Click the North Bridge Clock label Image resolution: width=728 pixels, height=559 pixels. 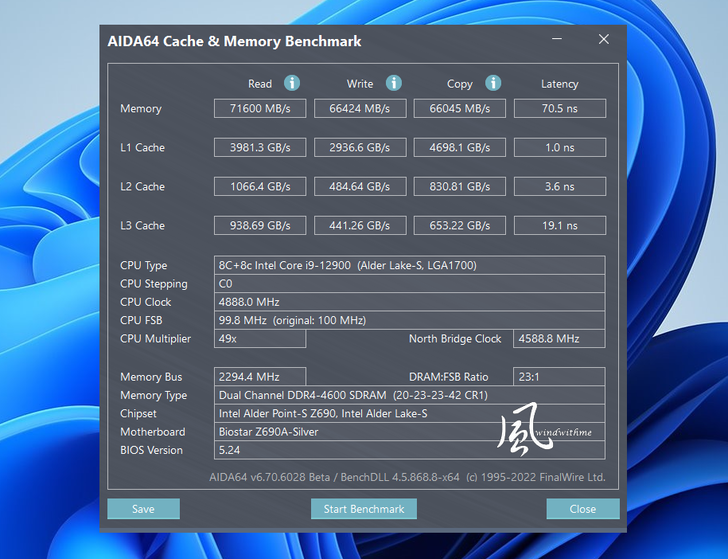click(x=455, y=339)
